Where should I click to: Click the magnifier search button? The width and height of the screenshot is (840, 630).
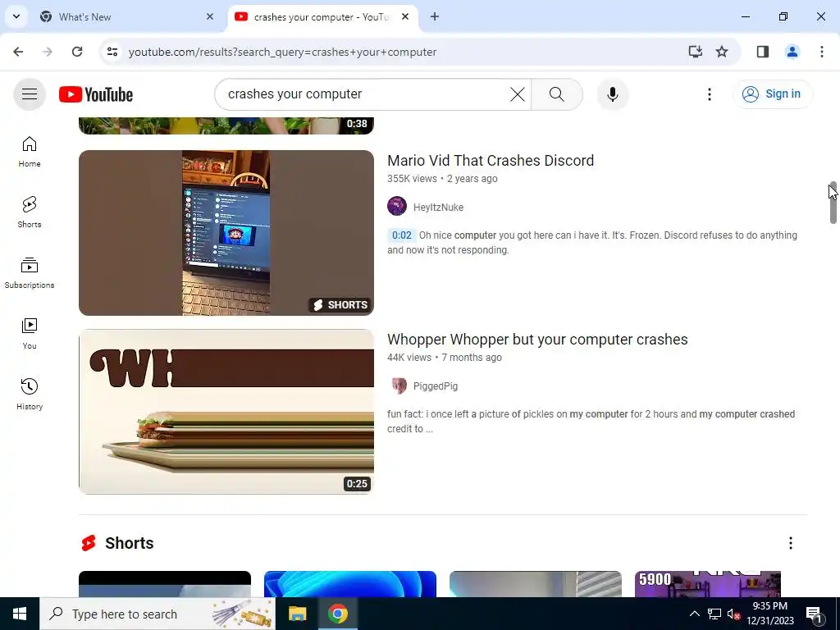[557, 94]
